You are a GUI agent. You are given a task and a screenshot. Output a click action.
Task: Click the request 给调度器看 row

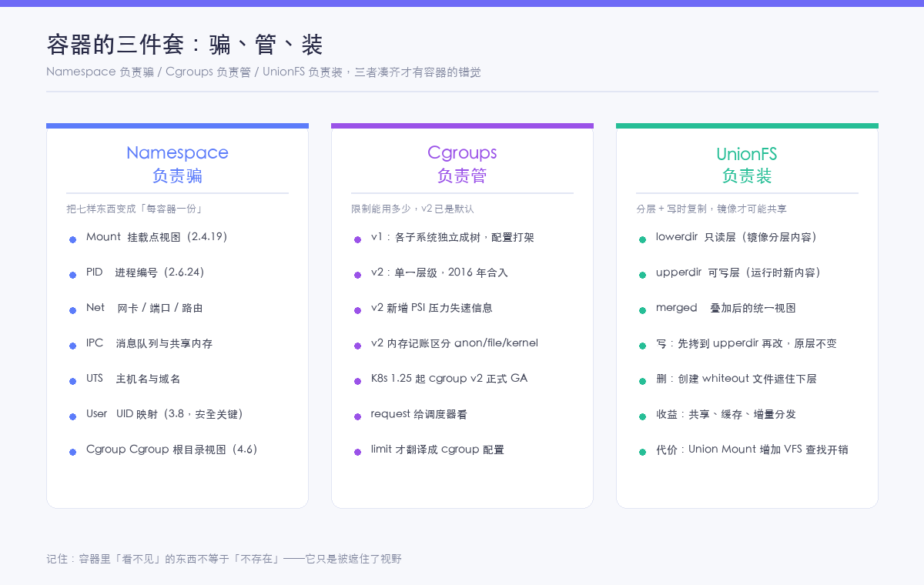click(410, 414)
